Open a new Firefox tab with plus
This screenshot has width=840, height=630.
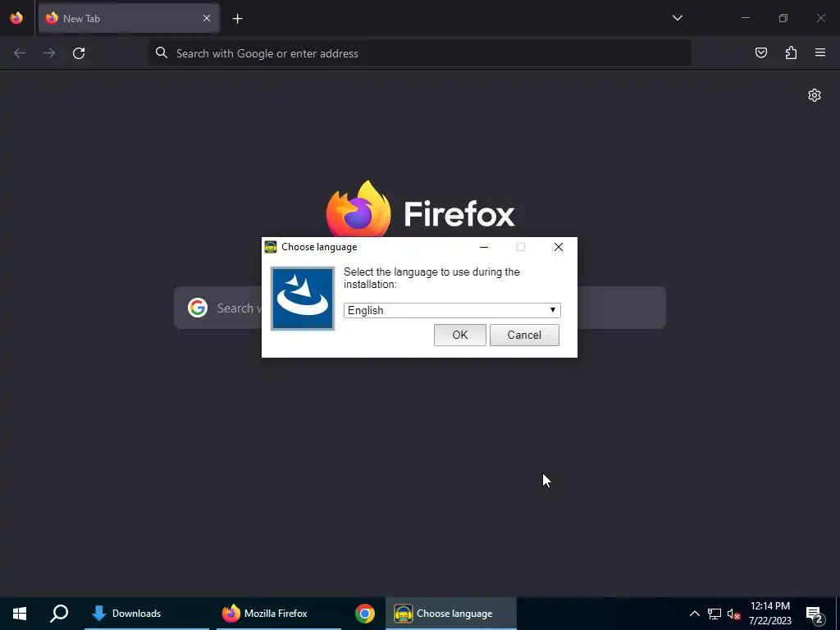point(237,18)
